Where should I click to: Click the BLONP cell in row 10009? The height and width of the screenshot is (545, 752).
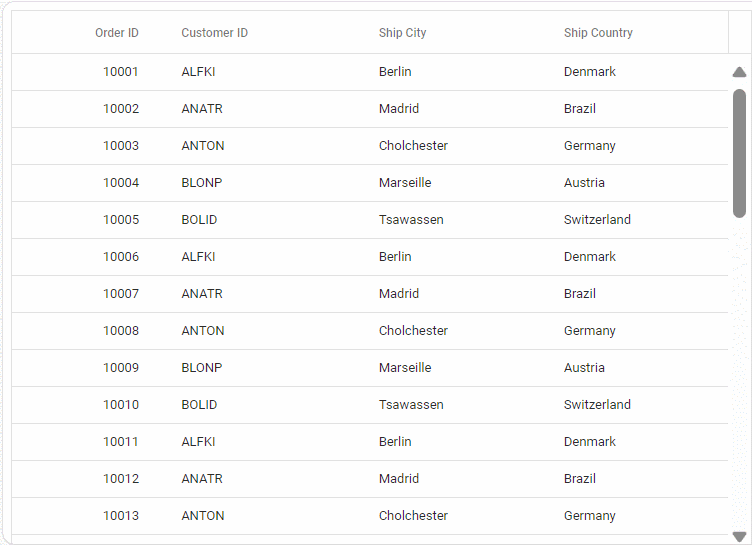202,368
